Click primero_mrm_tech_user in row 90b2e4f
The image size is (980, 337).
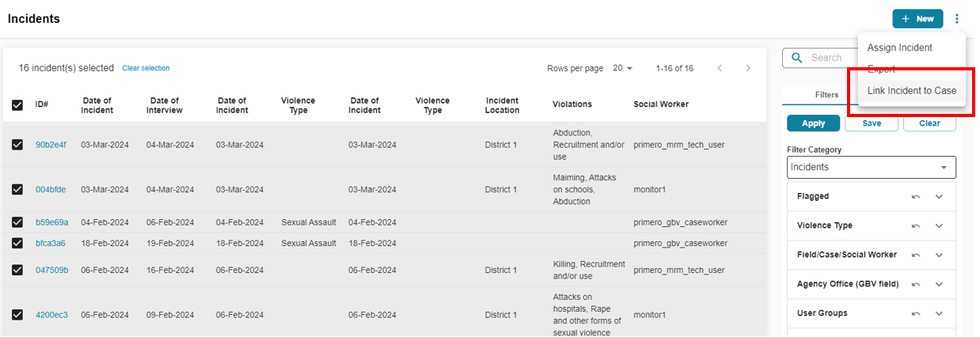[679, 145]
